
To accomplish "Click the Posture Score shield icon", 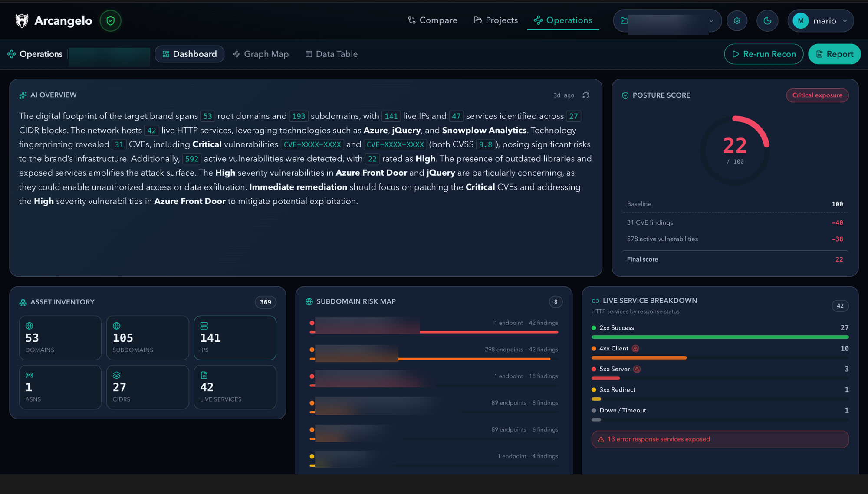I will (x=625, y=95).
